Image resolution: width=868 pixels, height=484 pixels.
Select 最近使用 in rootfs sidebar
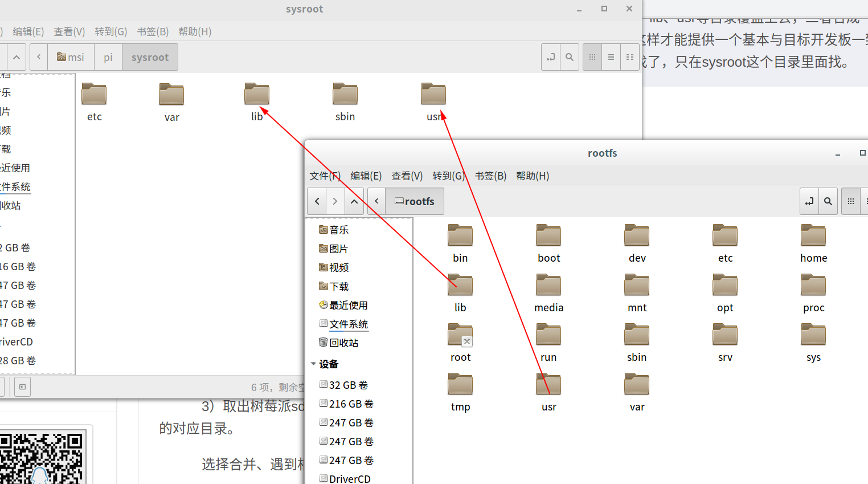click(343, 305)
